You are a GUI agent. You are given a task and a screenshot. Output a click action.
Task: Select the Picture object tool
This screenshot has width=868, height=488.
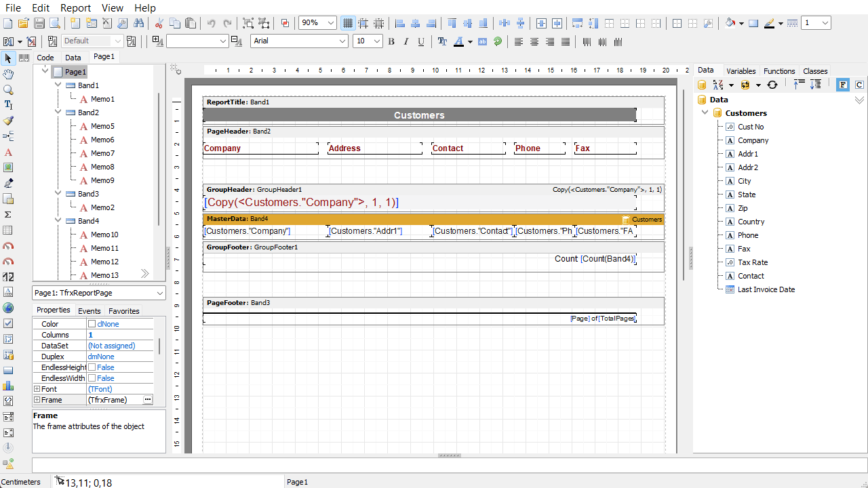[8, 167]
